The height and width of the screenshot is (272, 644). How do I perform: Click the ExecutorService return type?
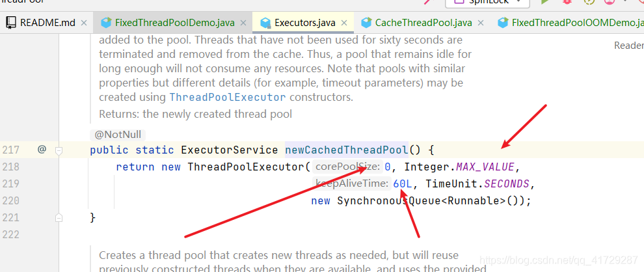[229, 150]
